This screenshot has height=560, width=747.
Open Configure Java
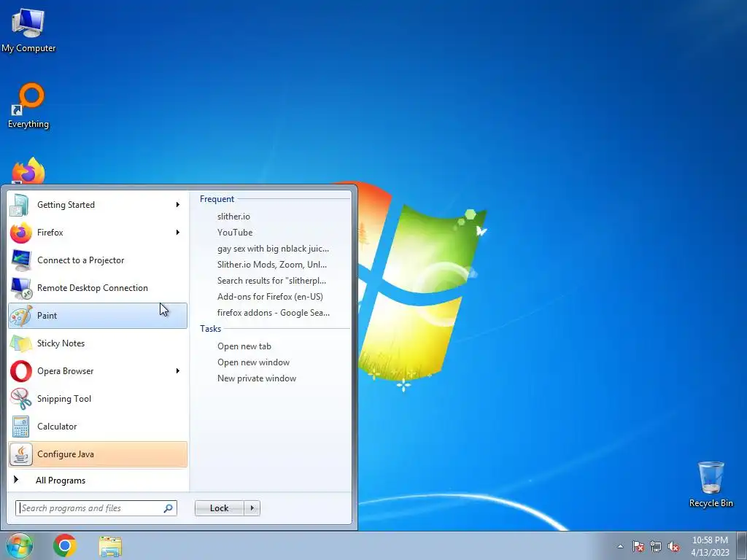[98, 454]
